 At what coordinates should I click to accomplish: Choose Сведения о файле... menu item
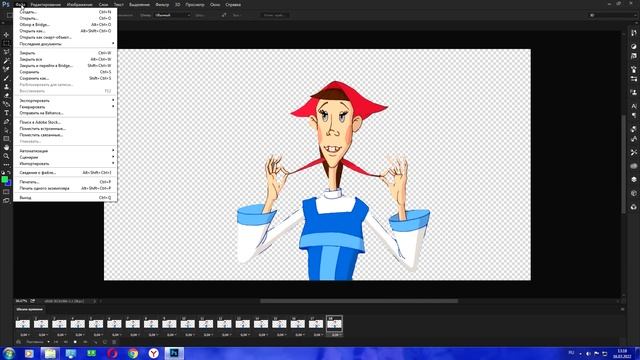point(65,173)
